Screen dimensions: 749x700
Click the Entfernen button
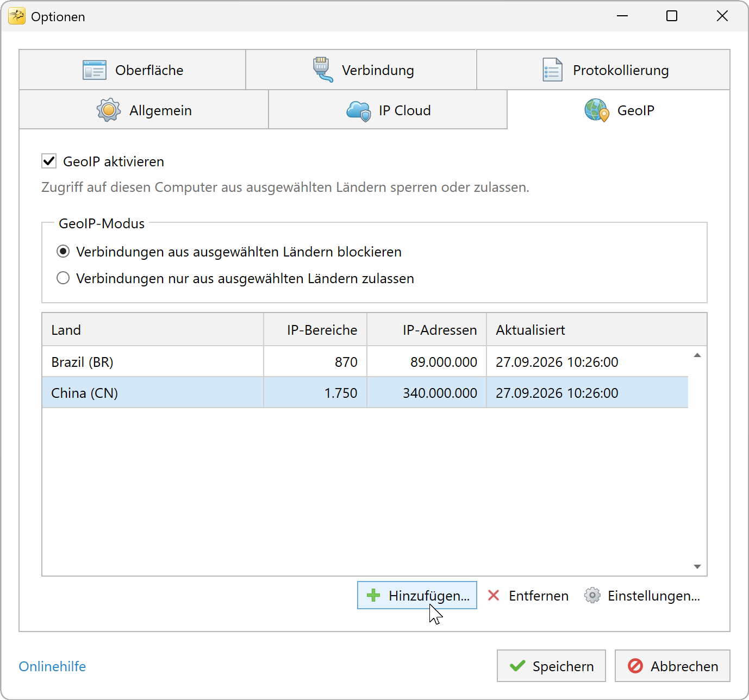pyautogui.click(x=527, y=595)
